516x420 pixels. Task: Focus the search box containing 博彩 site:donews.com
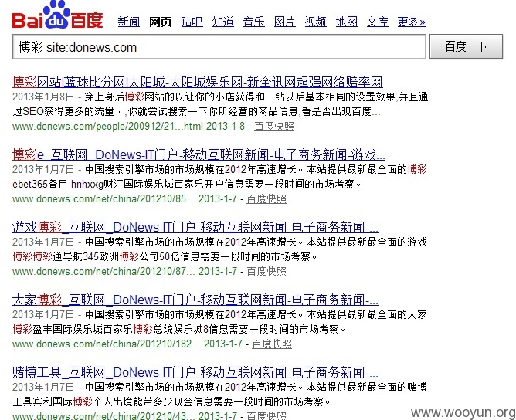[x=219, y=46]
